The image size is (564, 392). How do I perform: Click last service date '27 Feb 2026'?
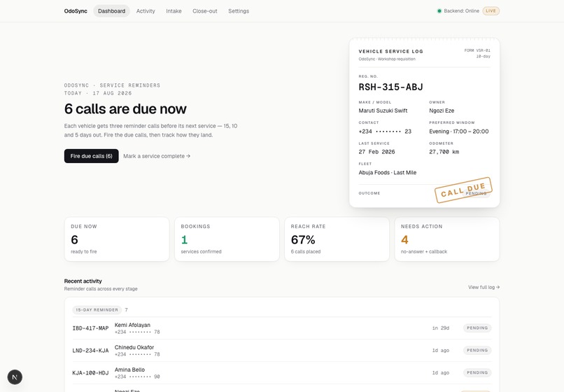(376, 152)
